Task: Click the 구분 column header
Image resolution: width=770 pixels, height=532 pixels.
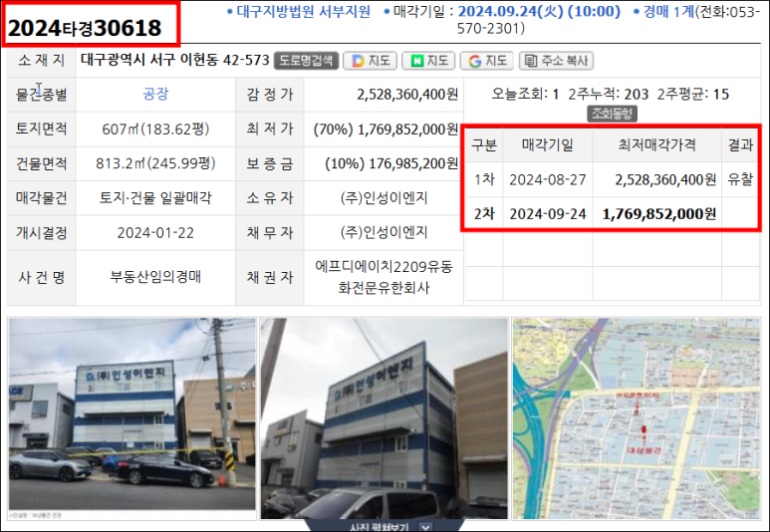Action: (x=484, y=144)
